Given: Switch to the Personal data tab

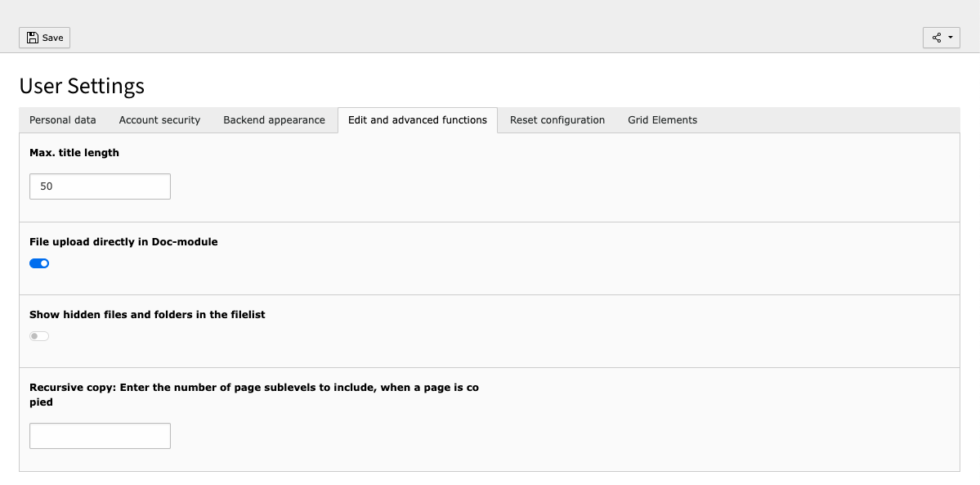Looking at the screenshot, I should coord(61,119).
